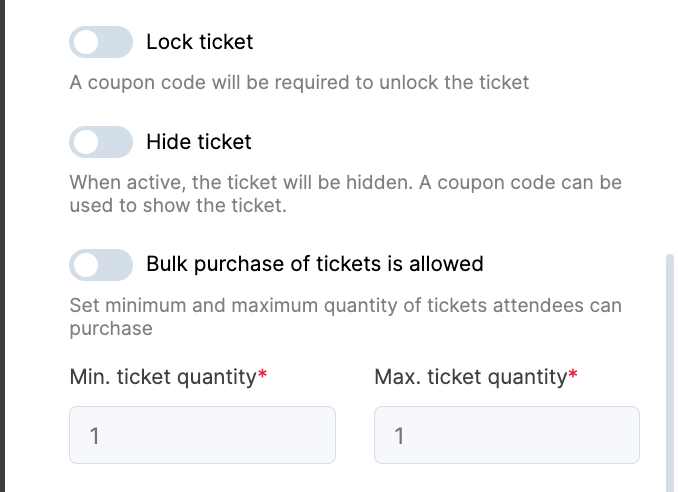Select the Max. ticket quantity input box
The height and width of the screenshot is (492, 678).
pyautogui.click(x=506, y=435)
